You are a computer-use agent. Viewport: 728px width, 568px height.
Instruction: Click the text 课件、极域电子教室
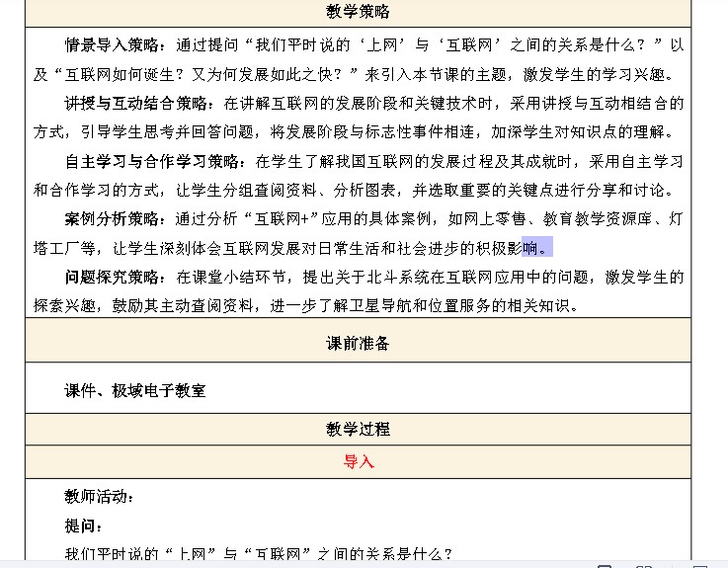tap(135, 390)
